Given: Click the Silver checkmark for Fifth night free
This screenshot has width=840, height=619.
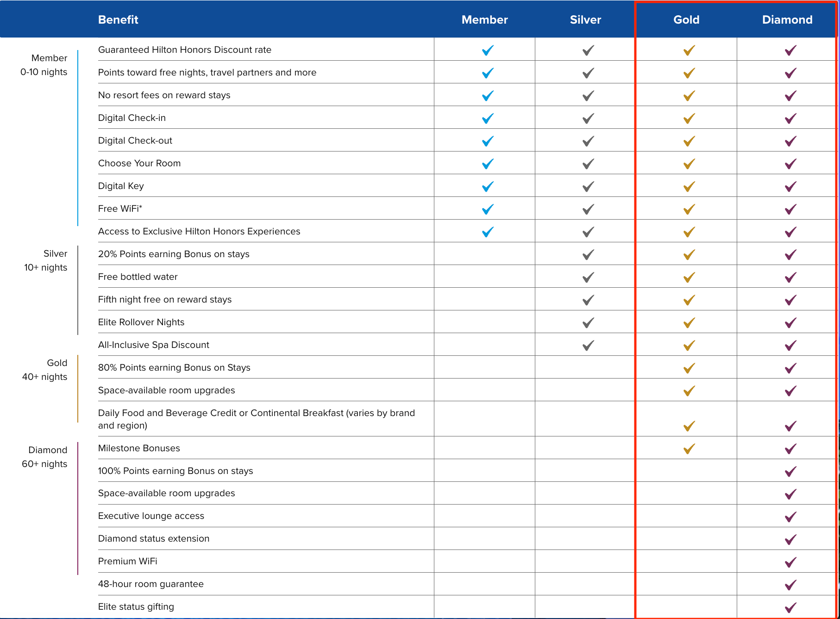Looking at the screenshot, I should click(588, 300).
